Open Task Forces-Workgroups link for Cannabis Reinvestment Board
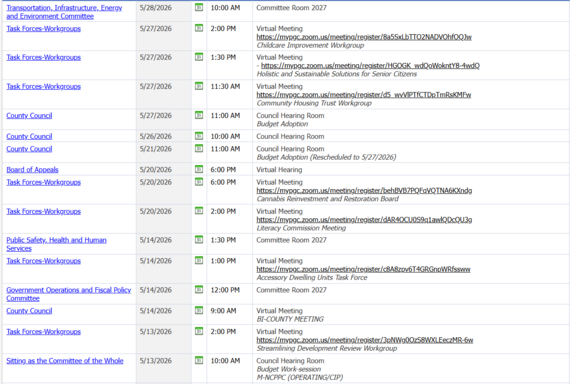The width and height of the screenshot is (570, 384). tap(44, 182)
